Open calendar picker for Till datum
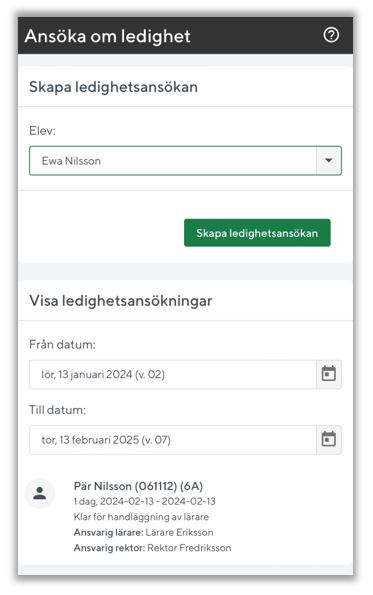Viewport: 373px width, 595px height. (329, 440)
